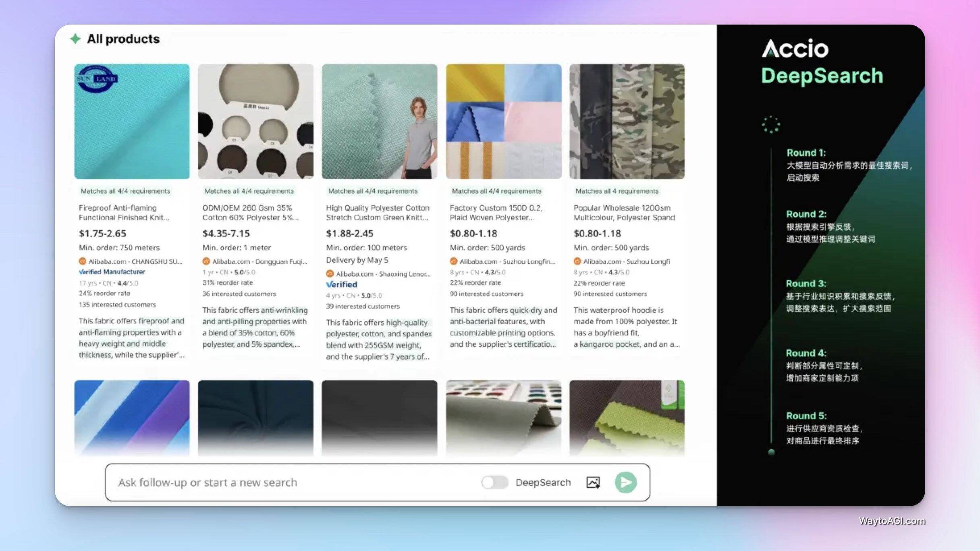980x551 pixels.
Task: Click the Verified Manufacturer badge
Action: coord(112,272)
